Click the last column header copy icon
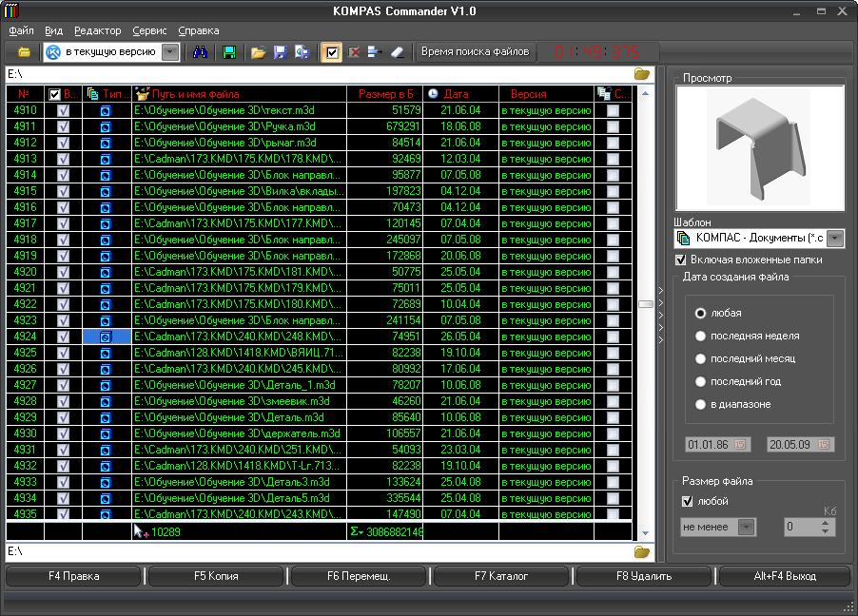 pyautogui.click(x=605, y=94)
